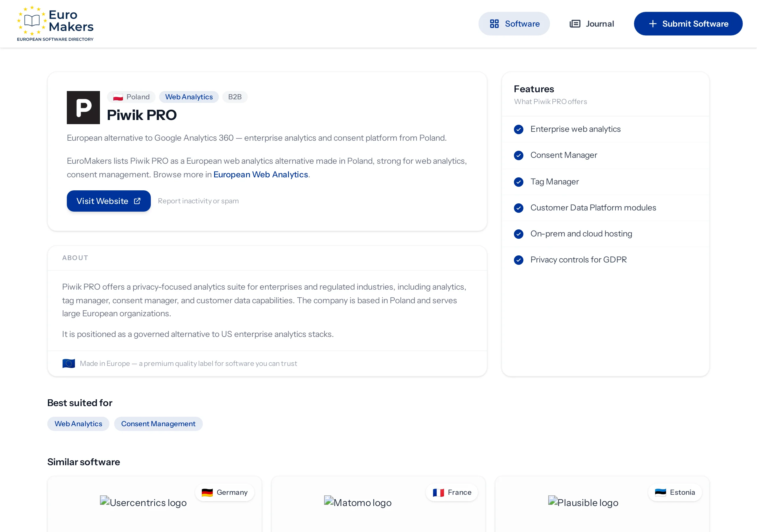Click 'On-prem and cloud hosting' feature text
Screen dimensions: 757x532
point(581,234)
